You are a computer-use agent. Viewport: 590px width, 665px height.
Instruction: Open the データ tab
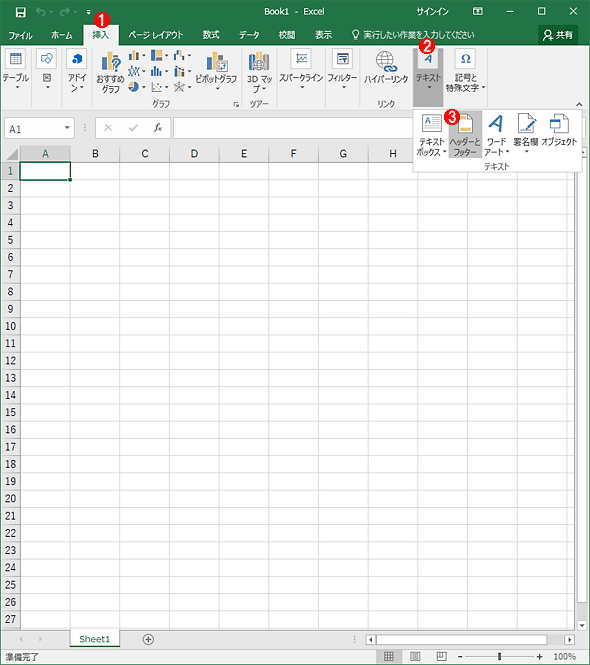coord(249,35)
